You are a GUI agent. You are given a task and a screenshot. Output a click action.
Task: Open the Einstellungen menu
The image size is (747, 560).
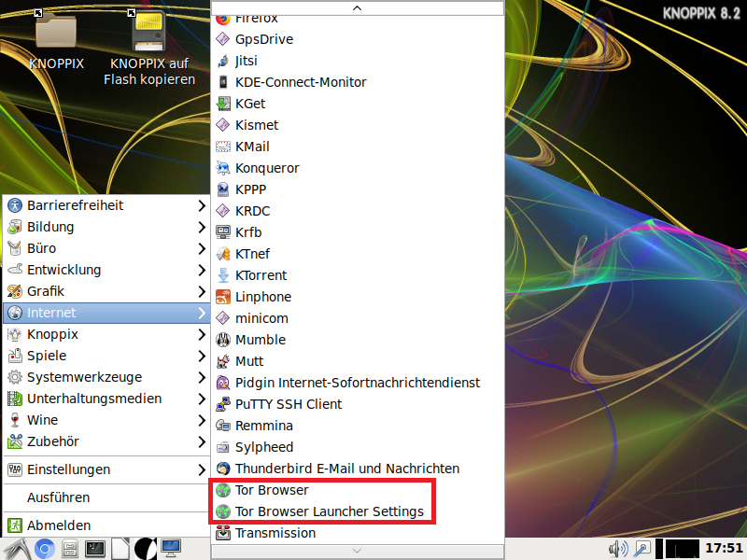(106, 469)
